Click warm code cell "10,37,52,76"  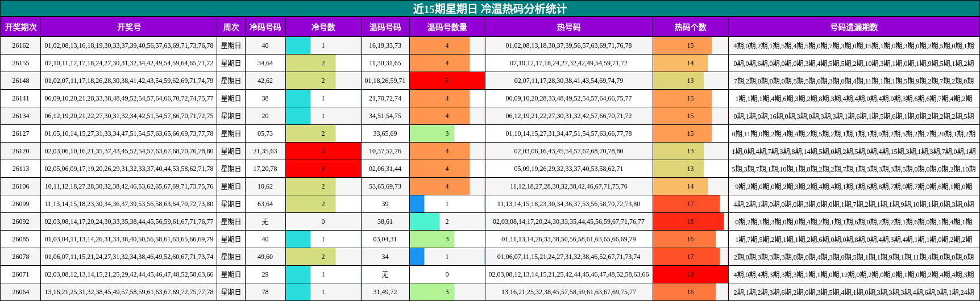pos(385,151)
